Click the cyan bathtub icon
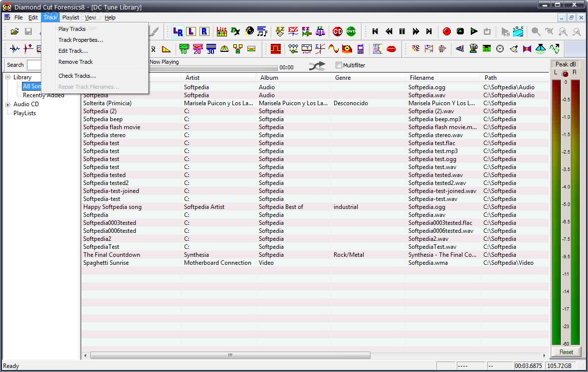The image size is (588, 372). point(518,31)
